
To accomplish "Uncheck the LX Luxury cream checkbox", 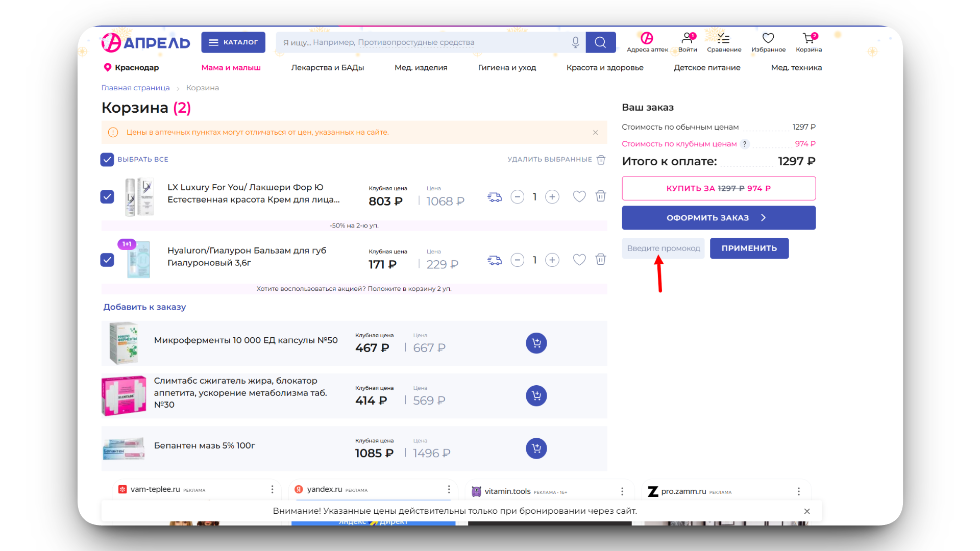I will pos(107,197).
